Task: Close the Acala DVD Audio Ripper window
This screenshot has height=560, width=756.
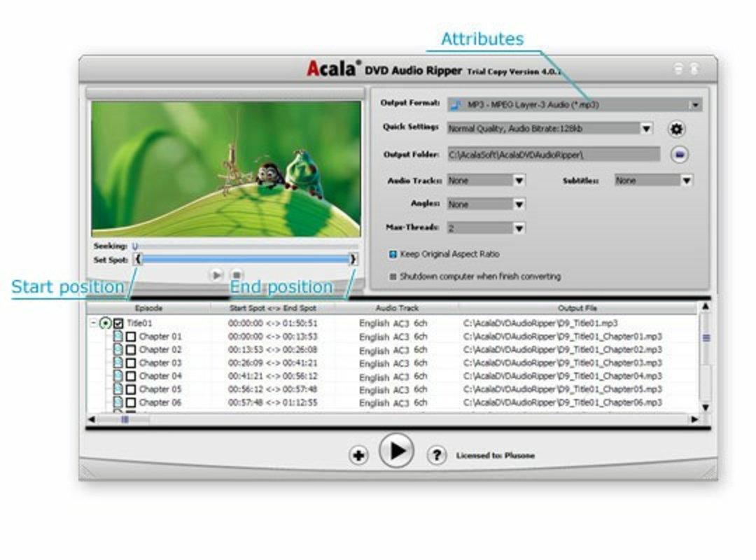Action: (694, 69)
